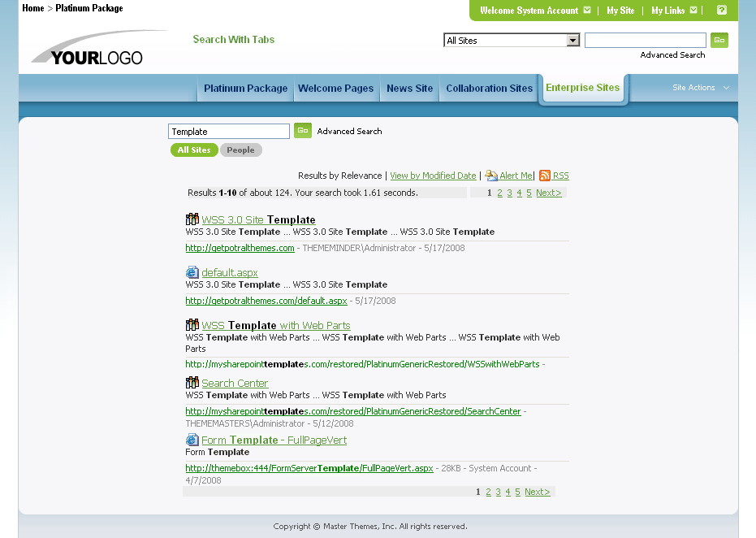Go to results page 3

509,193
